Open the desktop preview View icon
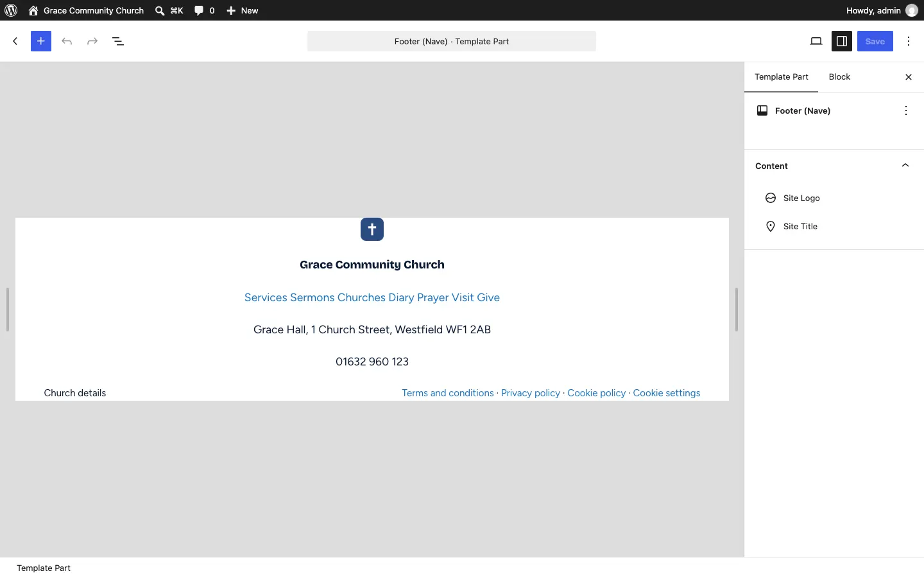 tap(816, 41)
